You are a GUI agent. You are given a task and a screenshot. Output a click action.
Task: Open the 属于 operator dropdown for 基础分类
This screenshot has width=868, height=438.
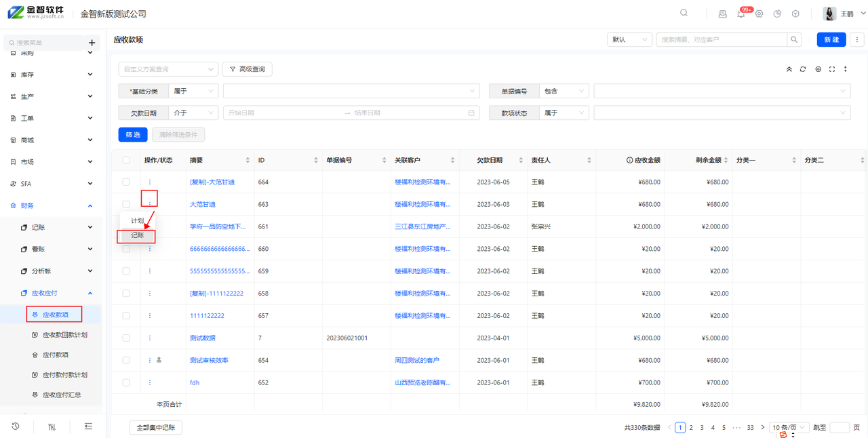click(x=193, y=91)
